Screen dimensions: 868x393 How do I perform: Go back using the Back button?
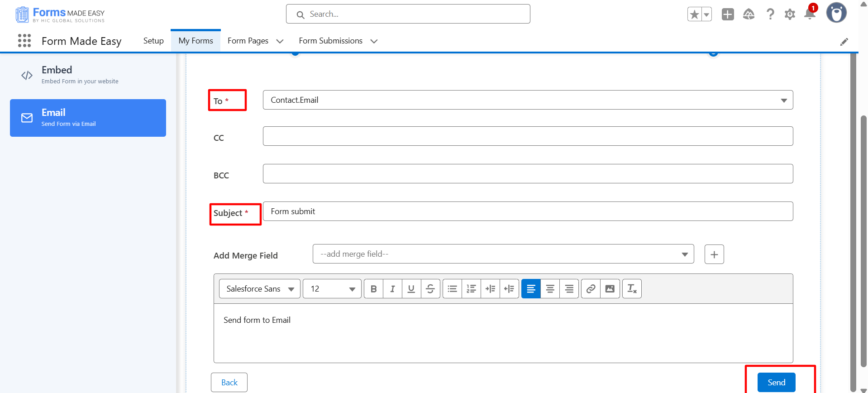pos(229,383)
